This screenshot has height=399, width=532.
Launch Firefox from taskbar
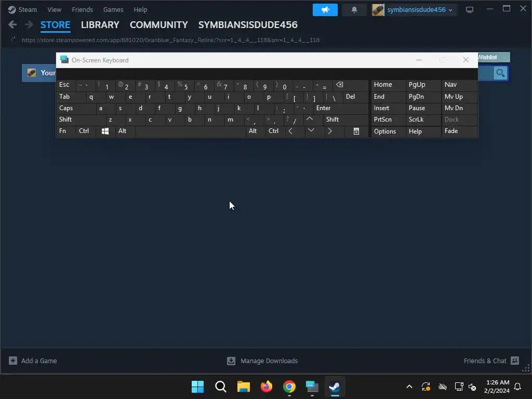click(267, 387)
